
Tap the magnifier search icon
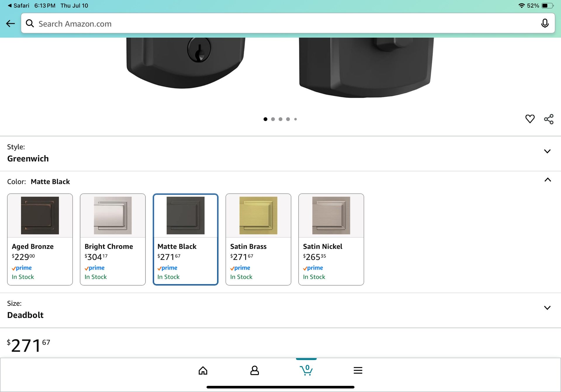(30, 23)
